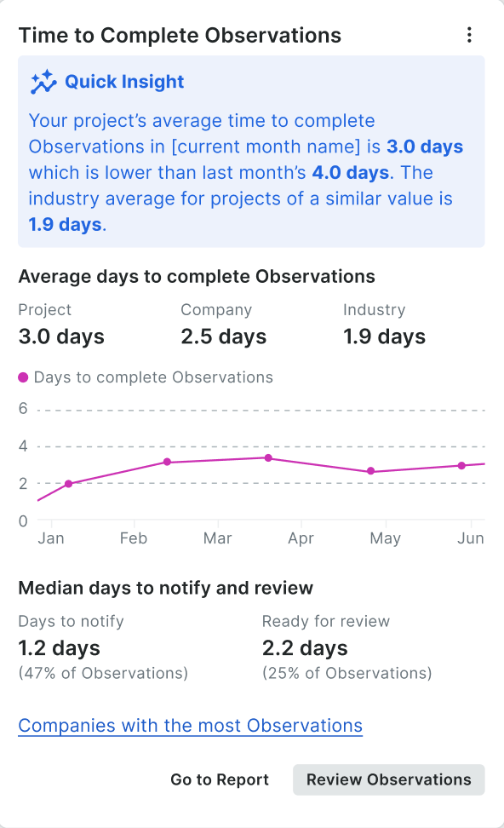Click the 'Days to notify' 1.2 days figure
The width and height of the screenshot is (504, 828).
click(x=59, y=647)
